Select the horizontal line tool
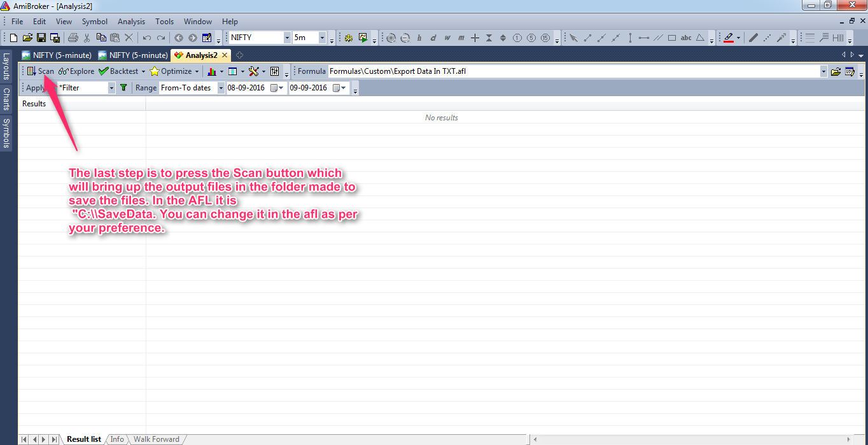868x445 pixels. click(644, 38)
